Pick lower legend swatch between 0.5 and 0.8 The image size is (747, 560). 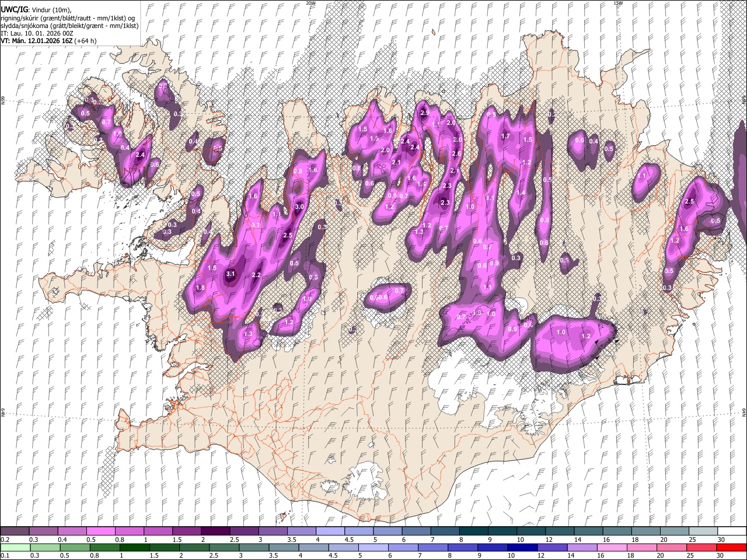pyautogui.click(x=75, y=548)
